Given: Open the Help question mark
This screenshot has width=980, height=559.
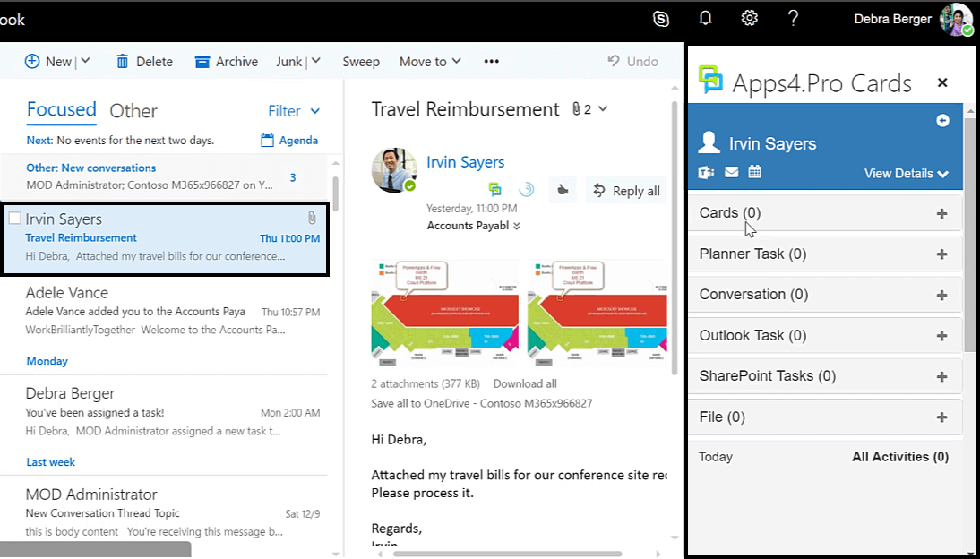Looking at the screenshot, I should click(x=793, y=18).
